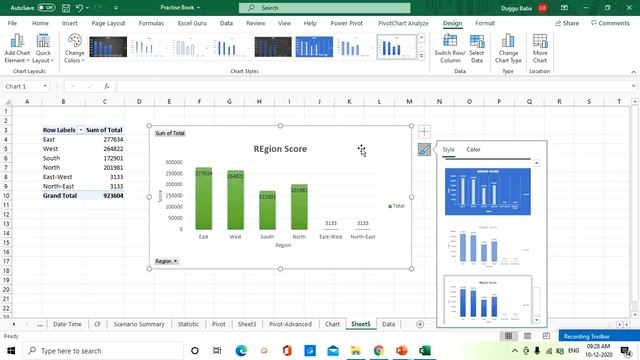Click the Chart Elements plus button
The width and height of the screenshot is (640, 360).
(x=424, y=131)
